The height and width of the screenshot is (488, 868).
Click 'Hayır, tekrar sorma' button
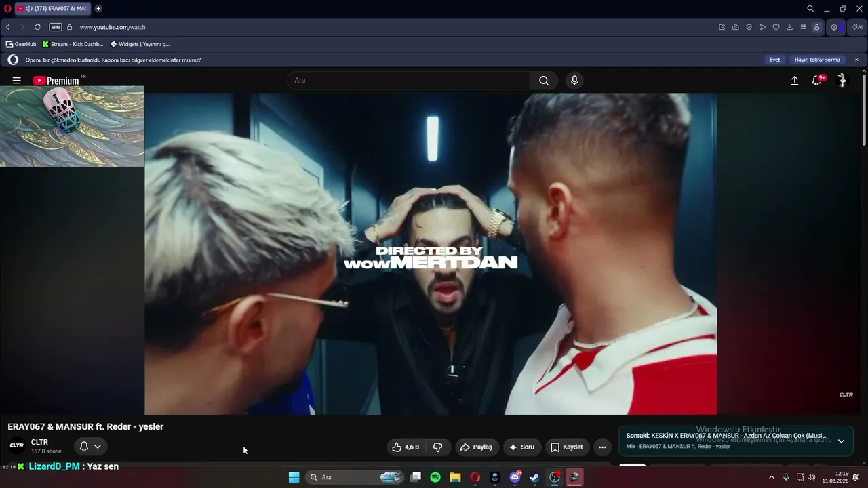tap(817, 60)
